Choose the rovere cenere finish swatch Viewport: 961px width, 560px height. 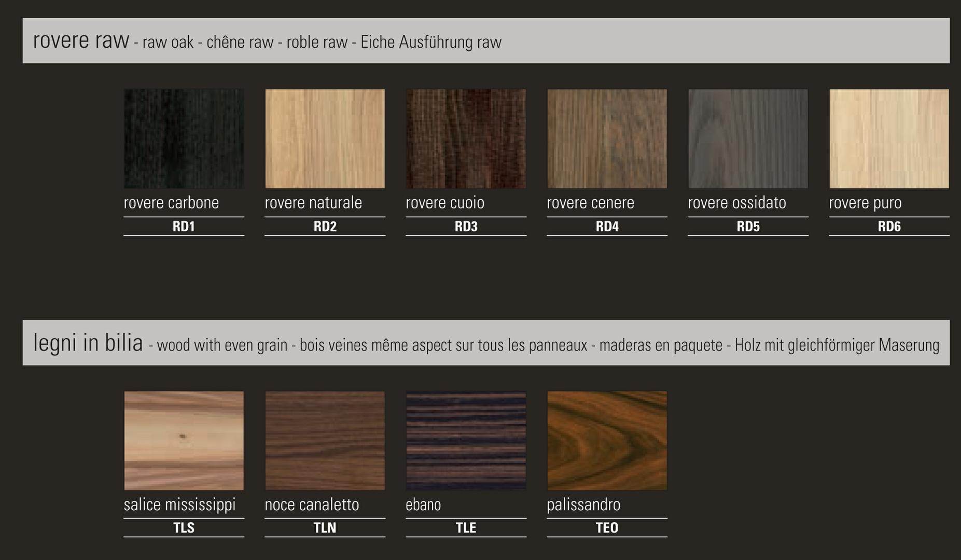[607, 138]
